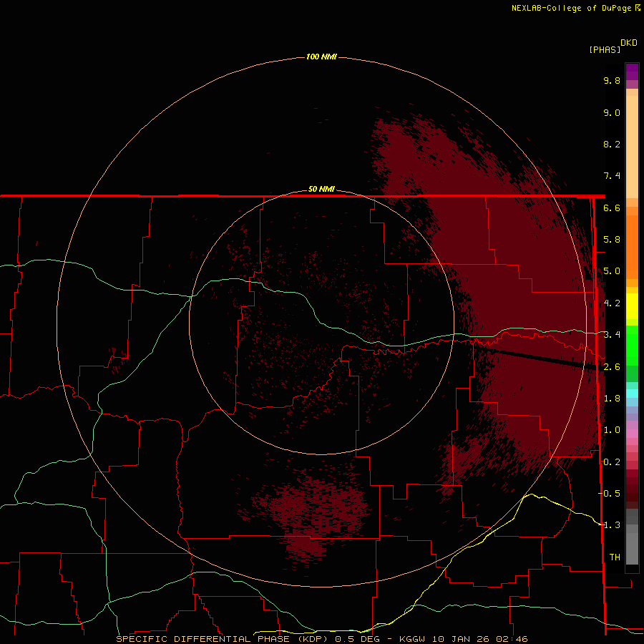This screenshot has width=644, height=644.
Task: Click the 1.8 scale value
Action: click(612, 399)
